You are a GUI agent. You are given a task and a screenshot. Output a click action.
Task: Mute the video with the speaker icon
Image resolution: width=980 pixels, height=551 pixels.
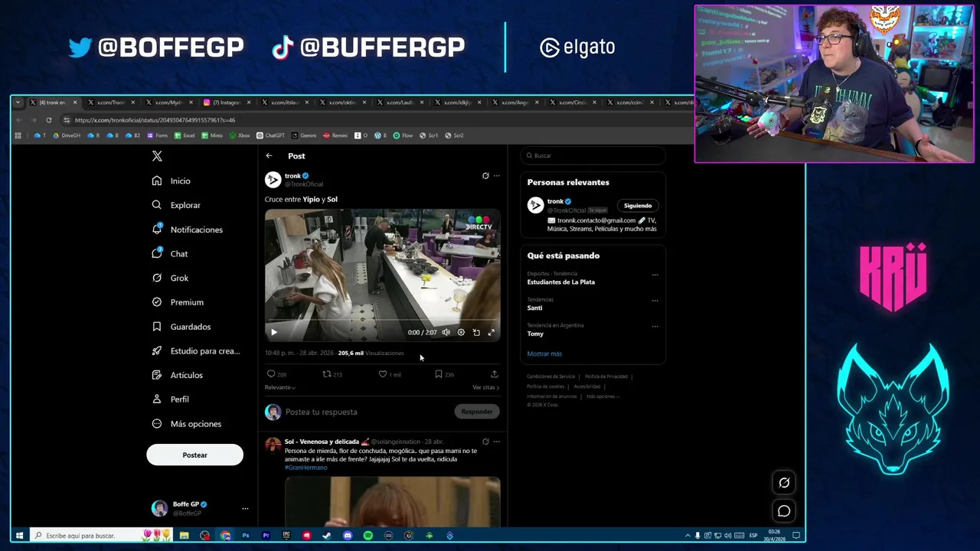(x=446, y=332)
